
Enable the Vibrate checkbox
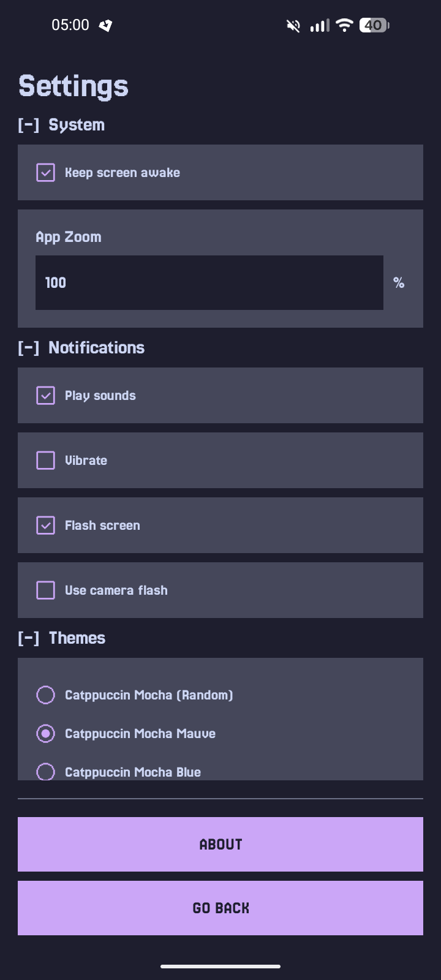pos(46,461)
